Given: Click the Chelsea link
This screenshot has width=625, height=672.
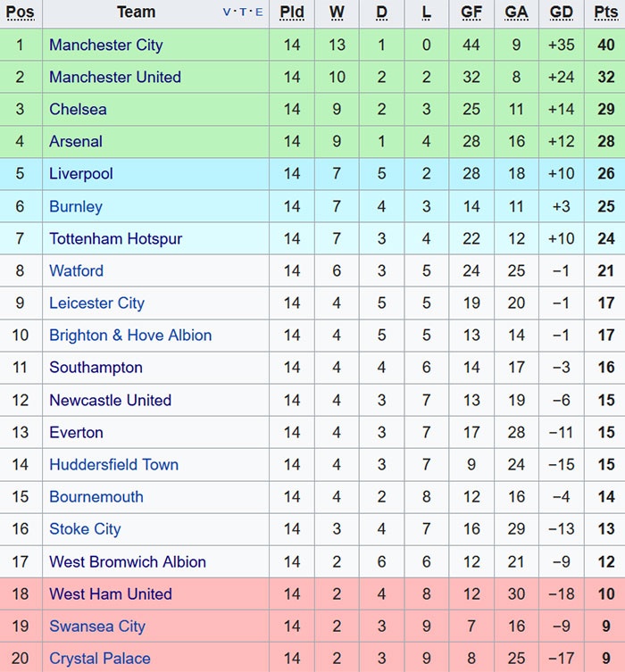Looking at the screenshot, I should coord(78,109).
